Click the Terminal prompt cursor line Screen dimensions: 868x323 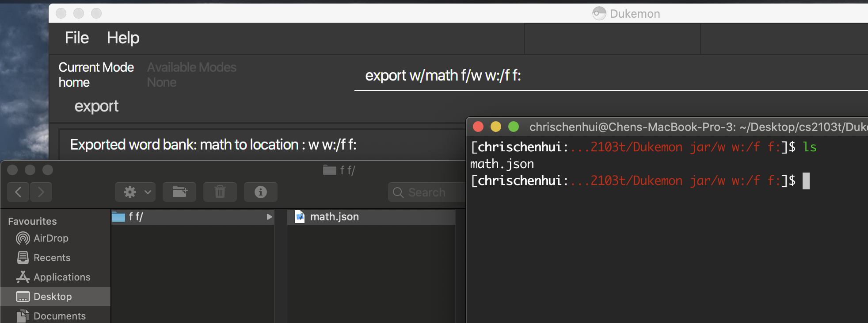(x=640, y=181)
